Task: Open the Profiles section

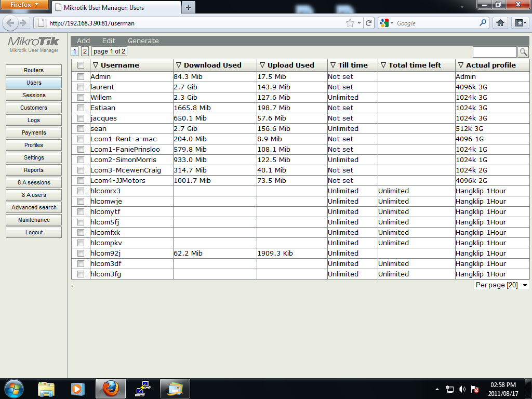Action: (x=34, y=145)
